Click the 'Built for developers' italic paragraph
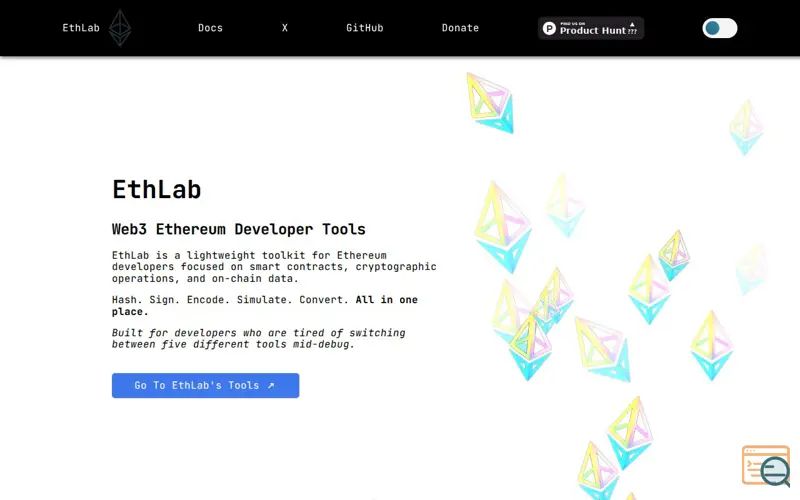800x500 pixels. [x=259, y=338]
